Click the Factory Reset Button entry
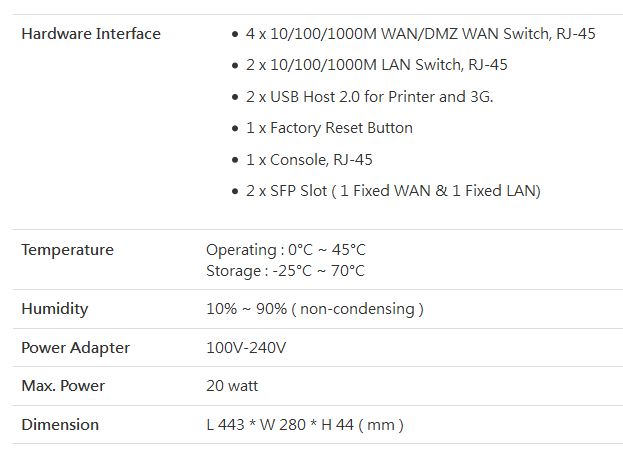The height and width of the screenshot is (467, 623). pyautogui.click(x=329, y=128)
